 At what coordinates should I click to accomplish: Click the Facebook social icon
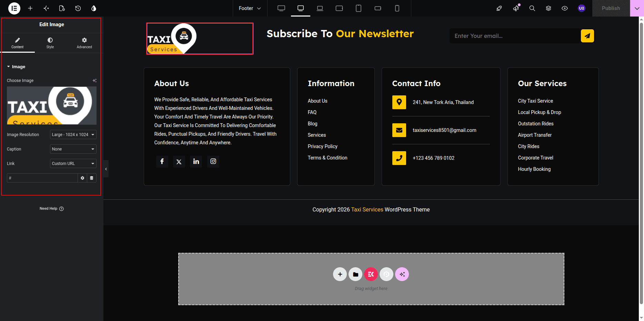162,162
